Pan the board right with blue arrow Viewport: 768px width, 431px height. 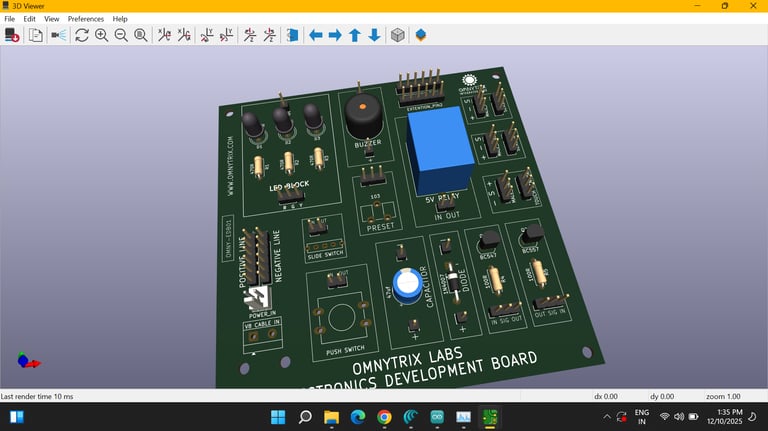[336, 35]
